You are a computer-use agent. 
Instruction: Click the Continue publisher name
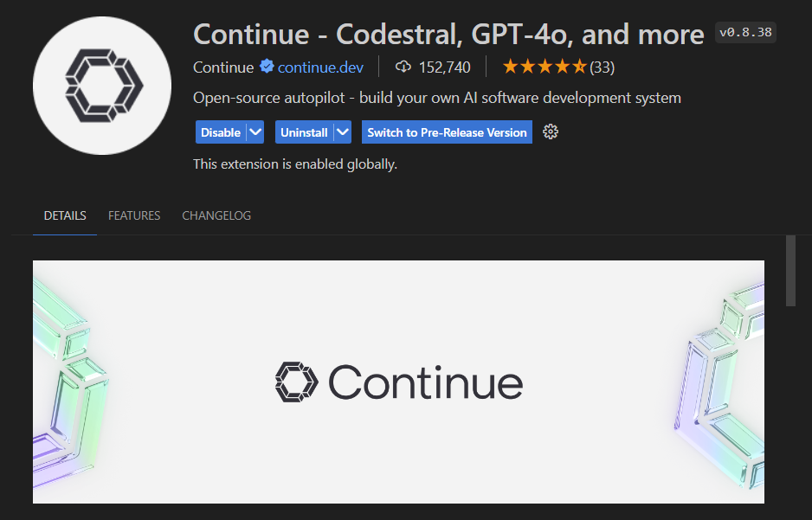click(x=223, y=67)
